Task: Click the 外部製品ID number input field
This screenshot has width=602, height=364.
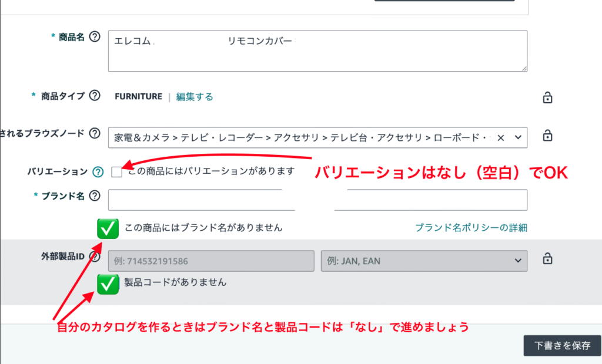Action: tap(212, 261)
